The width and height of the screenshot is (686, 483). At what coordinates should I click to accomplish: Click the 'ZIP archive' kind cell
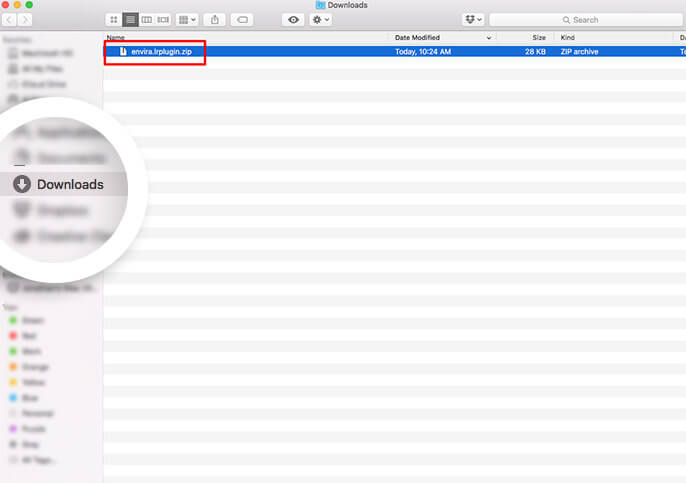[x=579, y=52]
